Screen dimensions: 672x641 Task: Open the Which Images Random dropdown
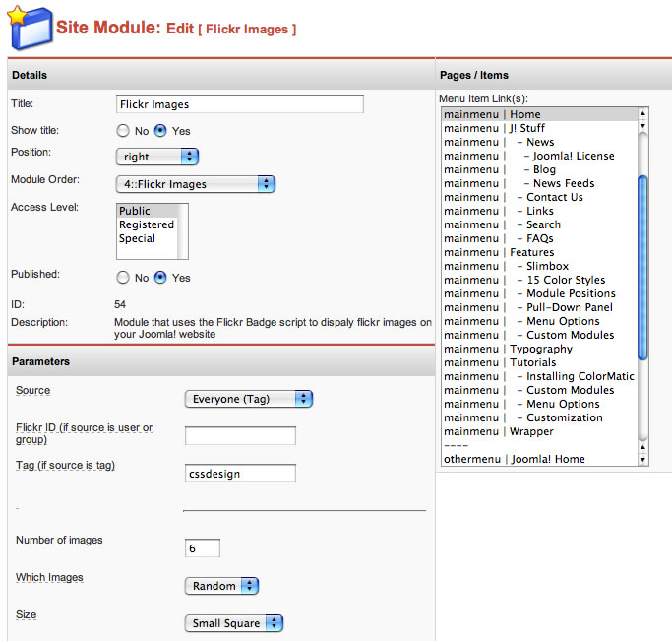221,586
